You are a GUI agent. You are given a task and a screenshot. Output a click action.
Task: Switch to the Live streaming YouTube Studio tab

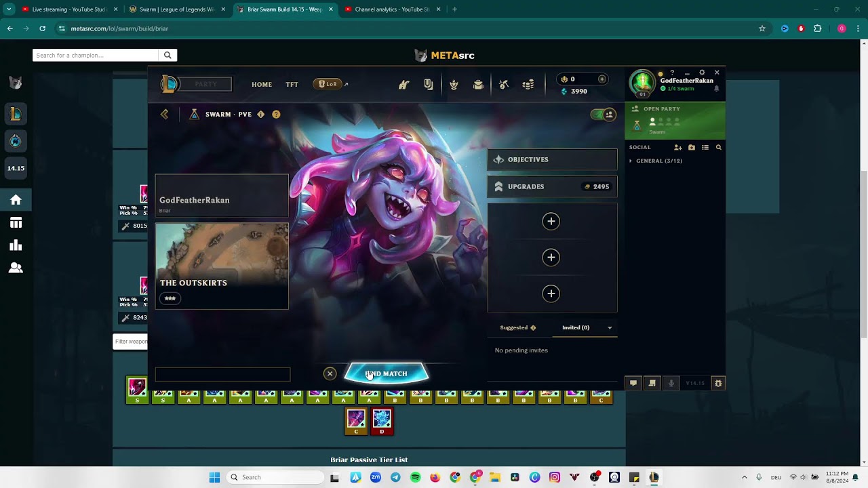[x=70, y=9]
